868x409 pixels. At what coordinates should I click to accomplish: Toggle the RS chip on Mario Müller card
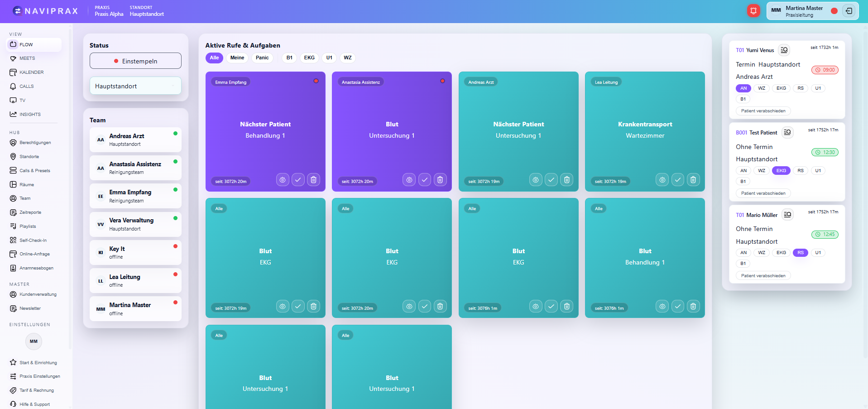(x=801, y=253)
